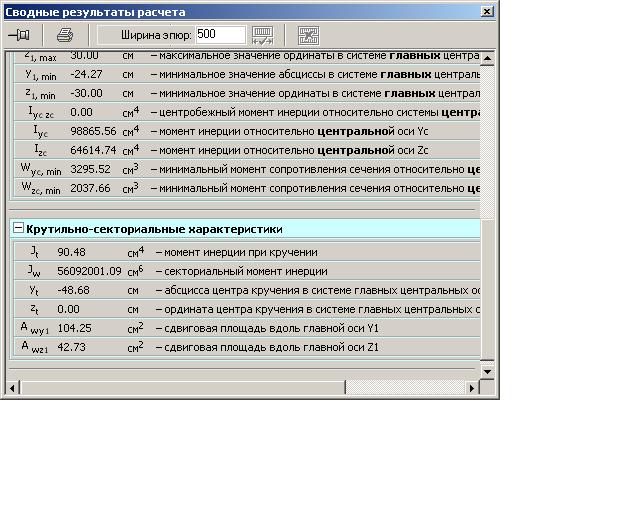Click the horizontal scrollbar left arrow

(x=14, y=387)
